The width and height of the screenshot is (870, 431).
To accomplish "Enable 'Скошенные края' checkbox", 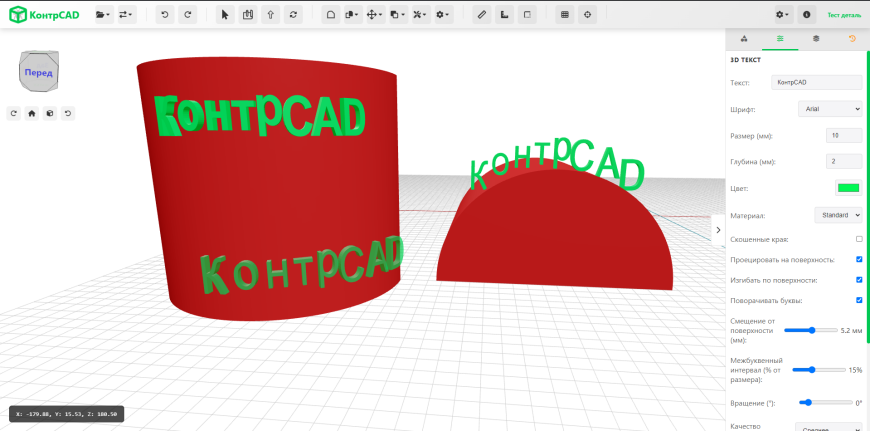I will [x=859, y=239].
